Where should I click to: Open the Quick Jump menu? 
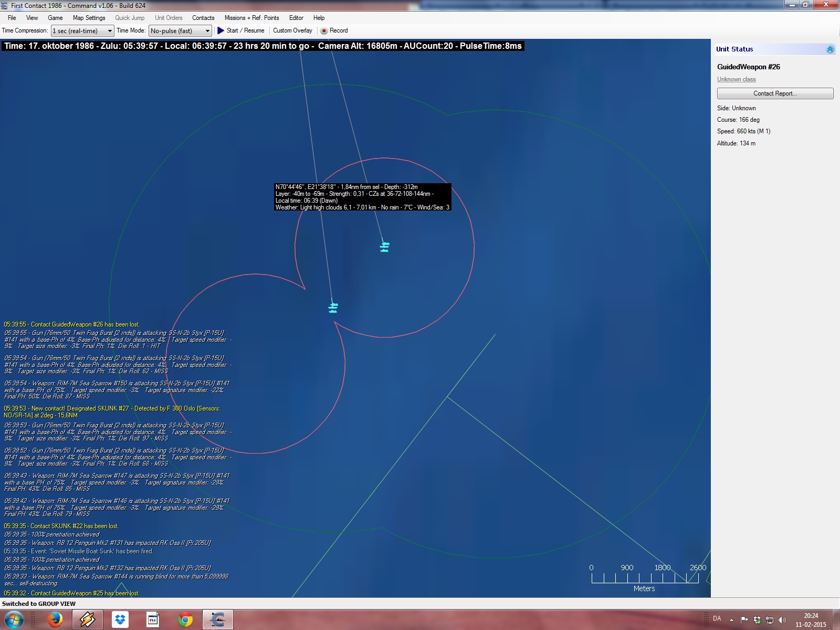tap(130, 18)
